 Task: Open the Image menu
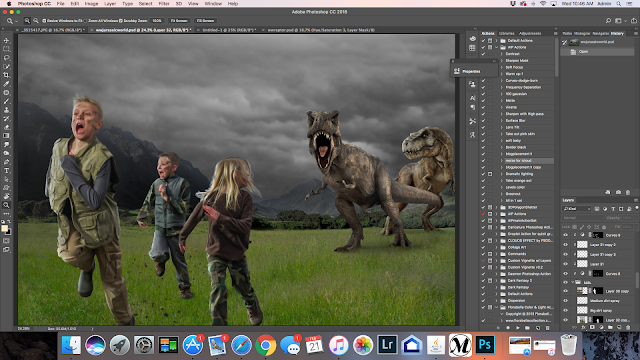91,4
